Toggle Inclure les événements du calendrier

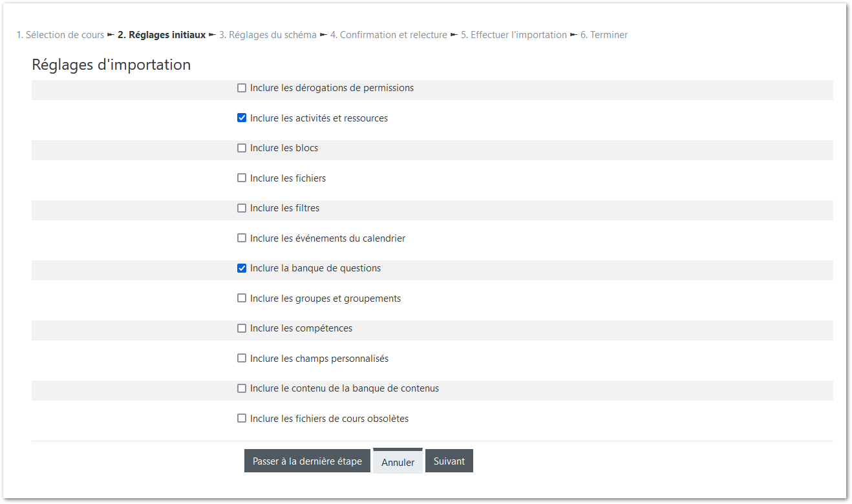pyautogui.click(x=242, y=238)
